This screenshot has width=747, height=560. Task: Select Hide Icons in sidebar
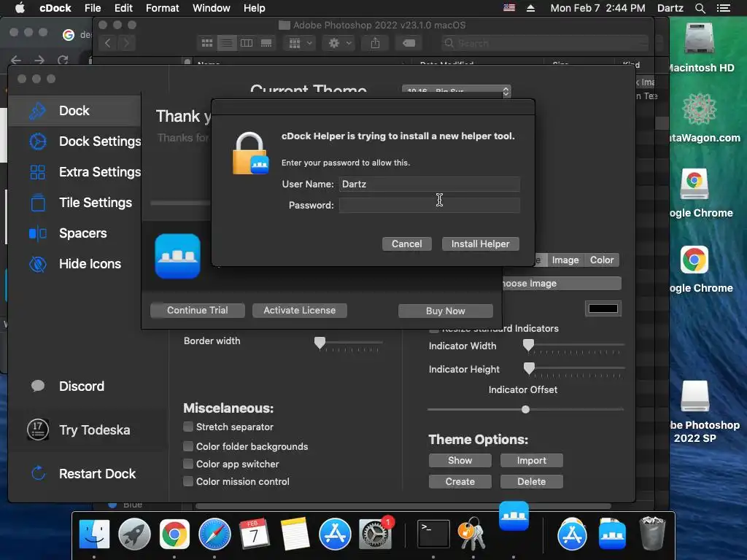tap(75, 264)
